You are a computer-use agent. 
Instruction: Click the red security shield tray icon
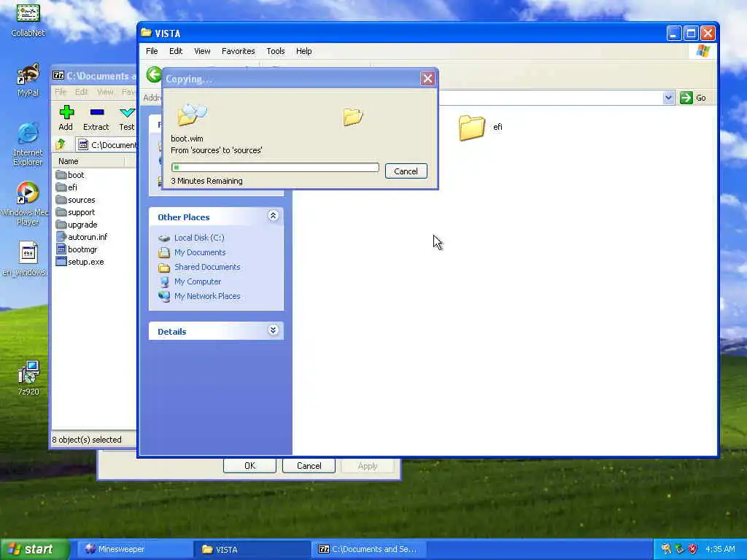(x=693, y=549)
